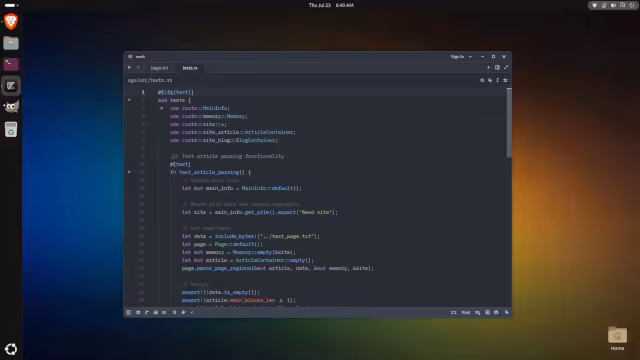This screenshot has height=360, width=640.
Task: Click the assert on article.main_blocks_len line
Action: tap(238, 300)
